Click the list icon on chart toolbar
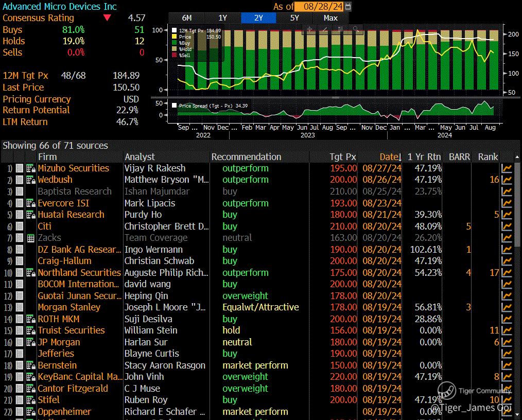 [x=340, y=29]
